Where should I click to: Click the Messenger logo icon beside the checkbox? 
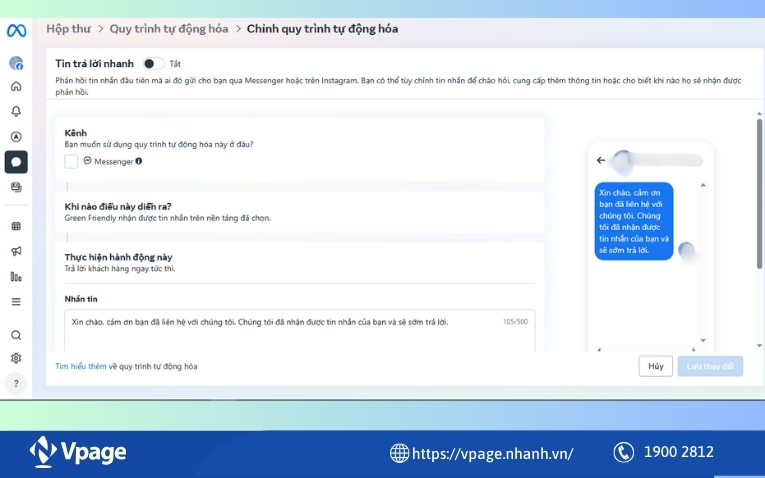click(87, 160)
